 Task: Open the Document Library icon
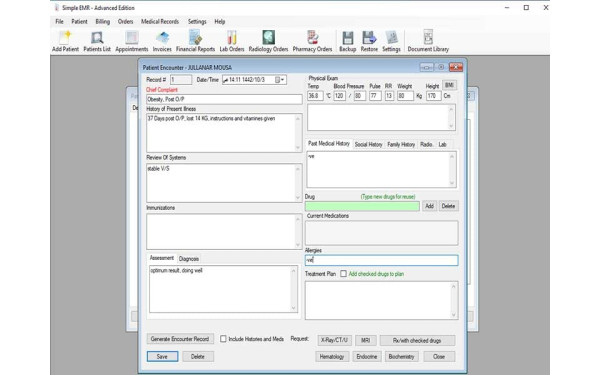pos(428,41)
